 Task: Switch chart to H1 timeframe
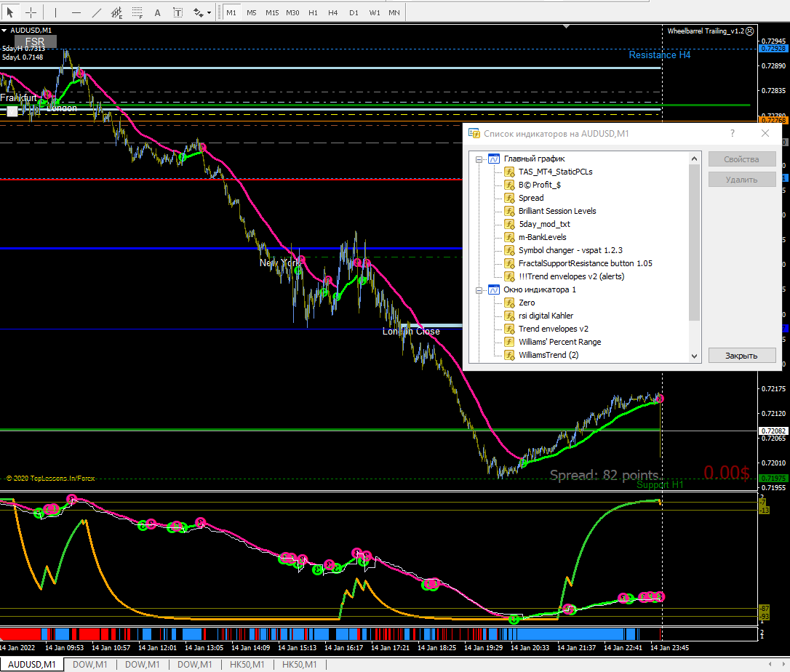point(313,12)
